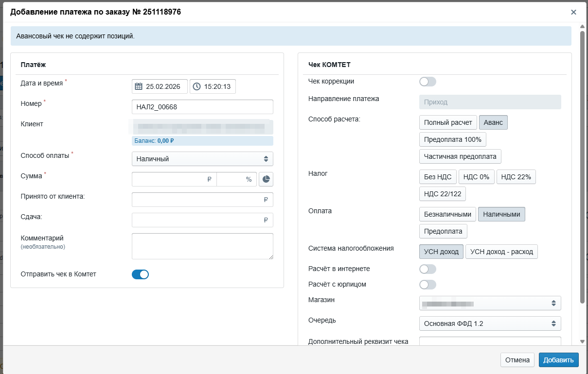
Task: Click the clock icon in time field
Action: click(196, 86)
